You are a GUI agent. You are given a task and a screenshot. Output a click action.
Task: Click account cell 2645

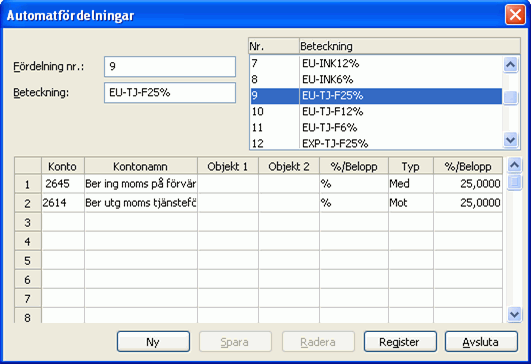(63, 184)
